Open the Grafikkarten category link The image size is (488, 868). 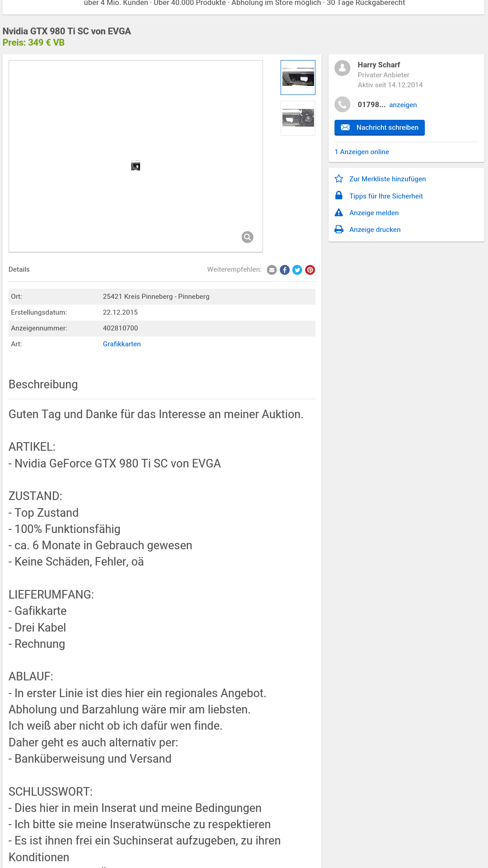click(x=122, y=344)
